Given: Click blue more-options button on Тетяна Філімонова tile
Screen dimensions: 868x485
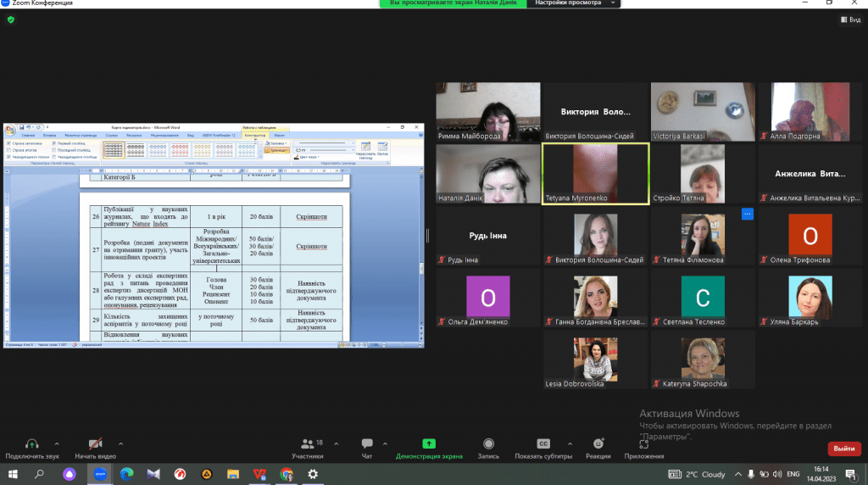Looking at the screenshot, I should point(748,214).
